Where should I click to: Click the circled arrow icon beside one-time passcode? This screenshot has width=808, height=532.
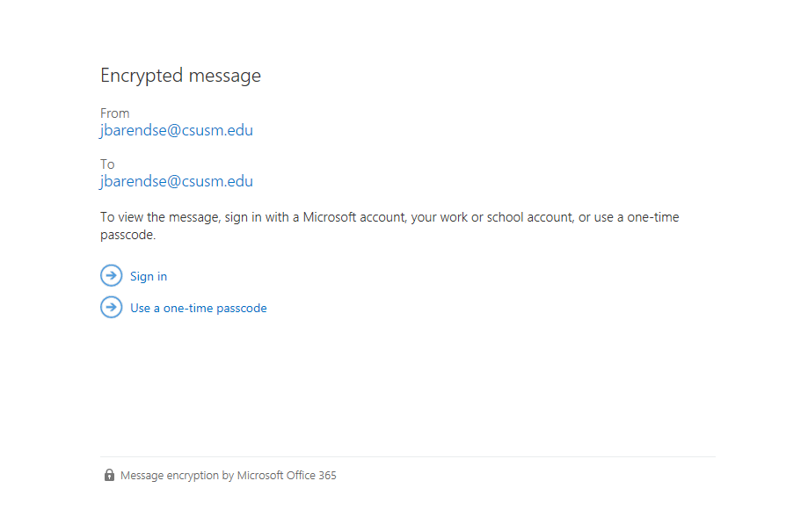(x=112, y=308)
